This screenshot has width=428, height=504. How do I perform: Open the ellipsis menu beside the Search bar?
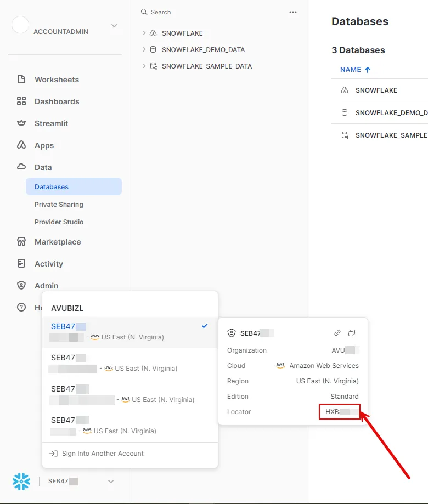point(293,12)
